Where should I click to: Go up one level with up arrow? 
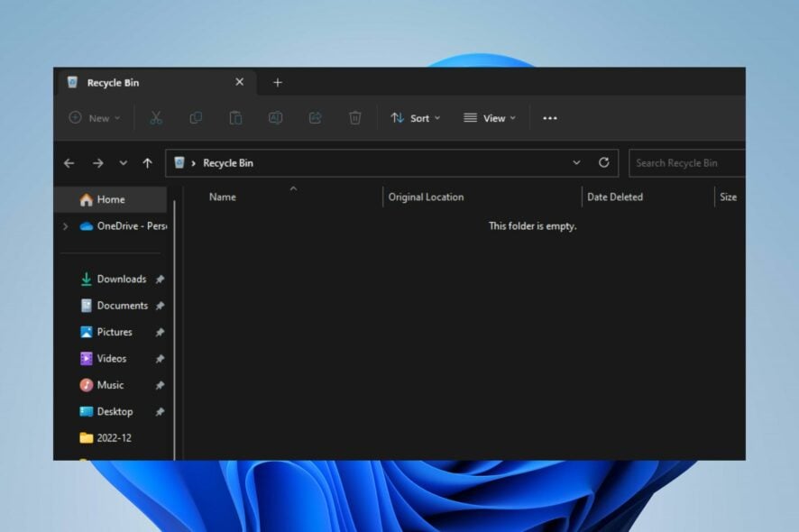(147, 163)
